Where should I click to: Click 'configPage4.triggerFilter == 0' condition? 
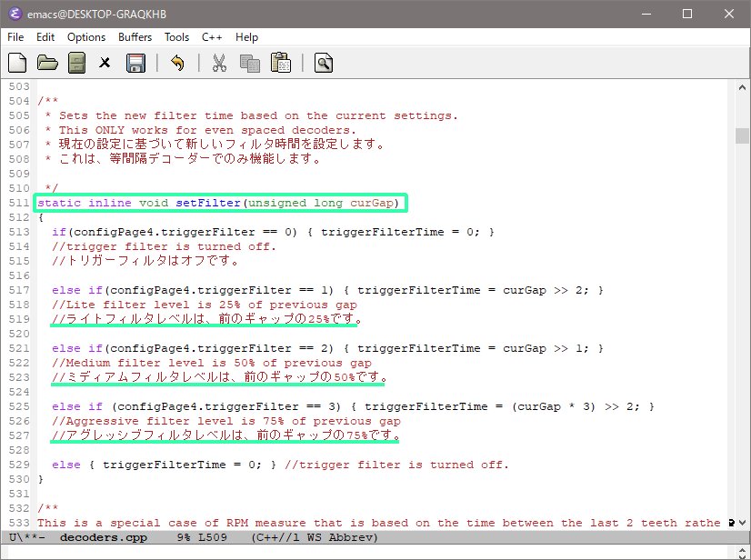point(185,232)
